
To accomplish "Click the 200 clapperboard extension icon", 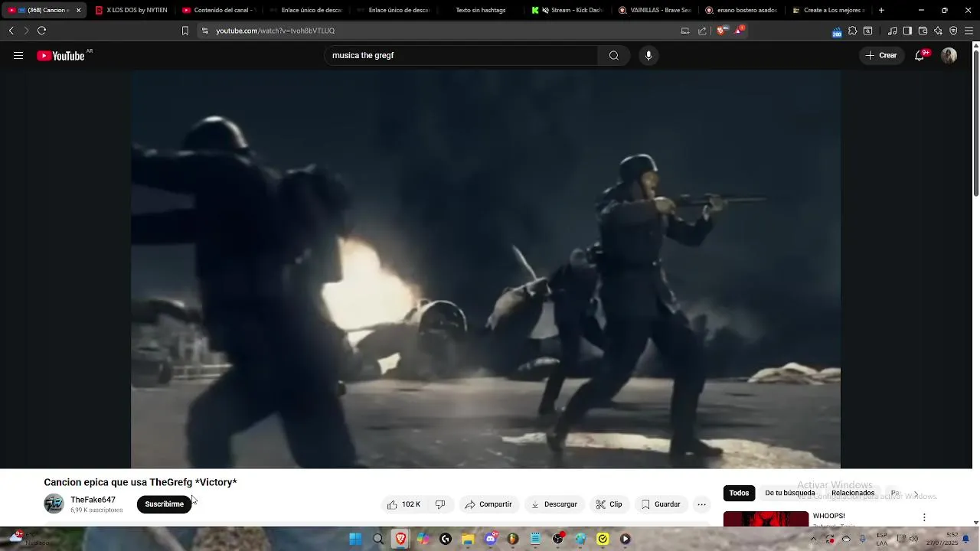I will pyautogui.click(x=837, y=31).
